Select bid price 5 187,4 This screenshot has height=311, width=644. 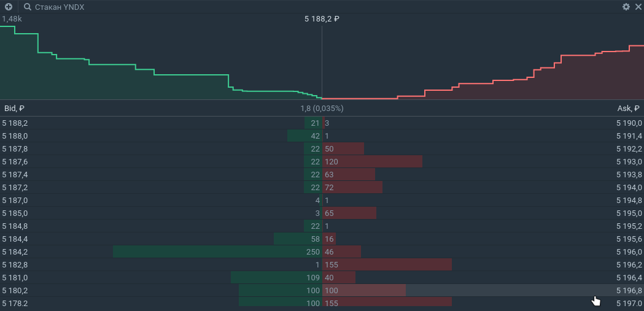tap(15, 175)
